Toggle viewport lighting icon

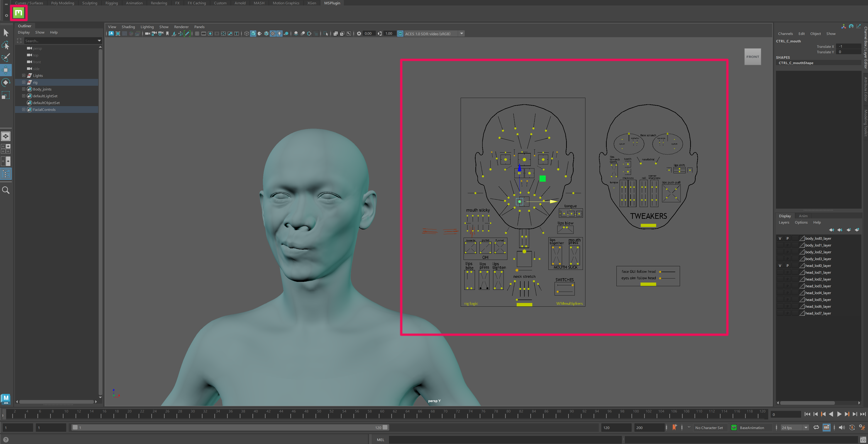pyautogui.click(x=280, y=33)
